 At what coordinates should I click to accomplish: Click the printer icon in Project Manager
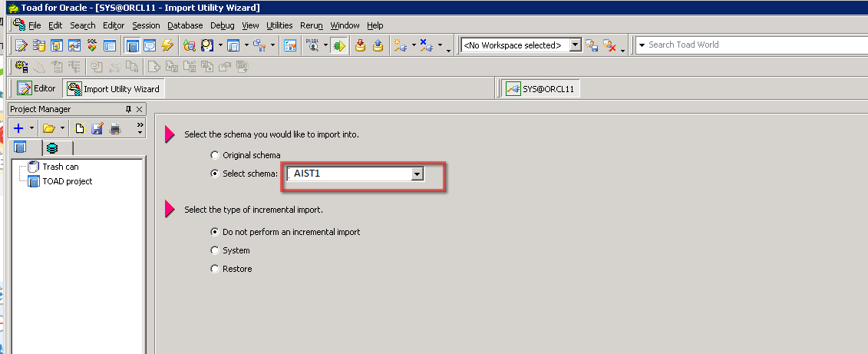[114, 128]
